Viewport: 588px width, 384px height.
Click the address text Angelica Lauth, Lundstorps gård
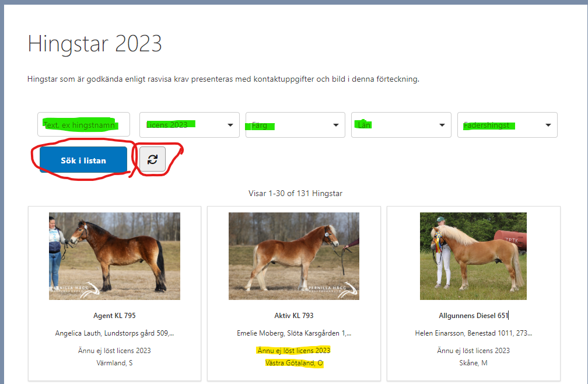click(114, 333)
